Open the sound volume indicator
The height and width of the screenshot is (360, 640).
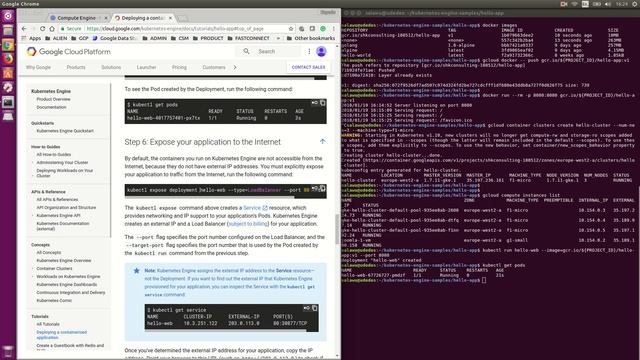[608, 4]
